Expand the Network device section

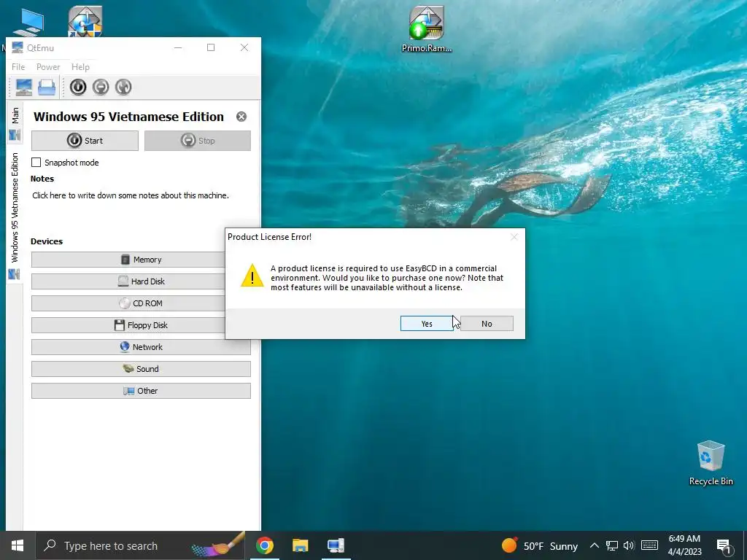pyautogui.click(x=141, y=347)
